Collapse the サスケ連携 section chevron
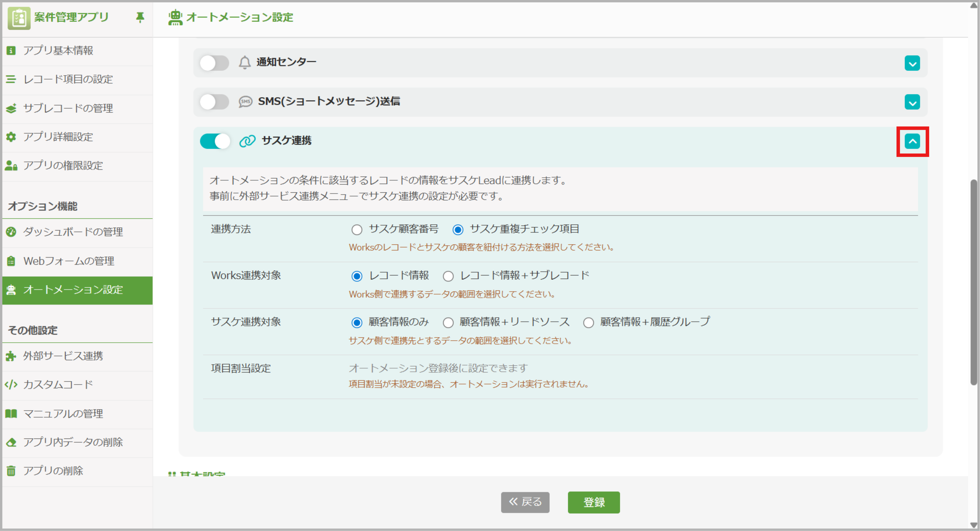Image resolution: width=980 pixels, height=531 pixels. 912,141
